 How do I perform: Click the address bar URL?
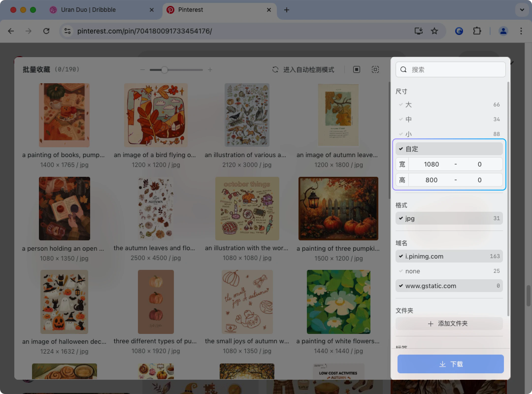click(x=144, y=31)
